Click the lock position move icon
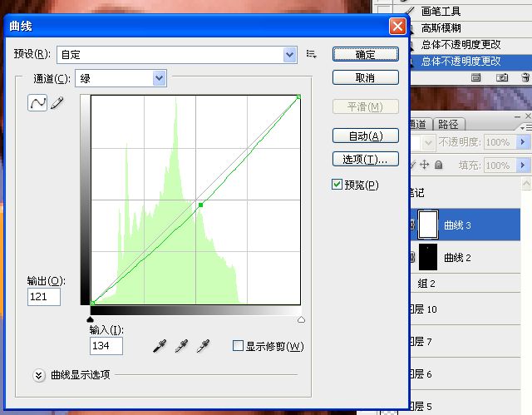The width and height of the screenshot is (532, 415). coord(424,165)
